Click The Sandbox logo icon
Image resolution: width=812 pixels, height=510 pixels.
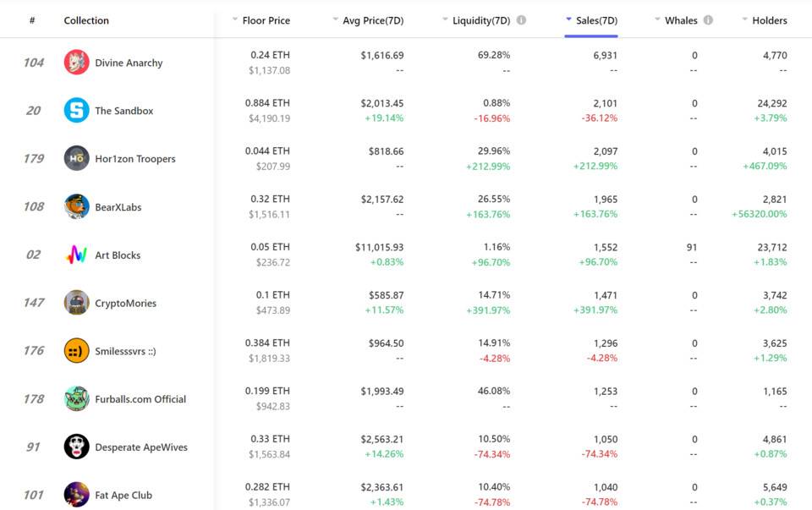pyautogui.click(x=77, y=110)
